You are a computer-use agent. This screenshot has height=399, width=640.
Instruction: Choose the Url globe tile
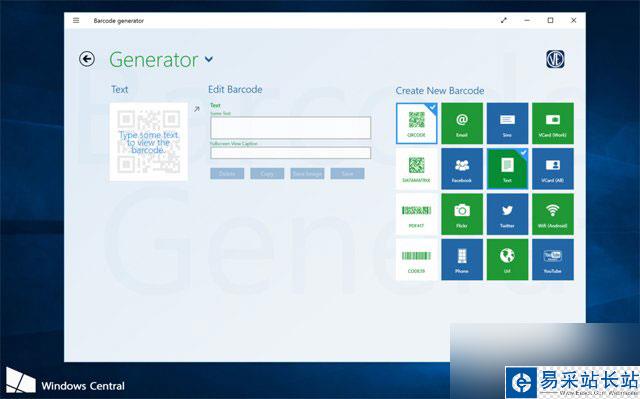click(x=507, y=259)
